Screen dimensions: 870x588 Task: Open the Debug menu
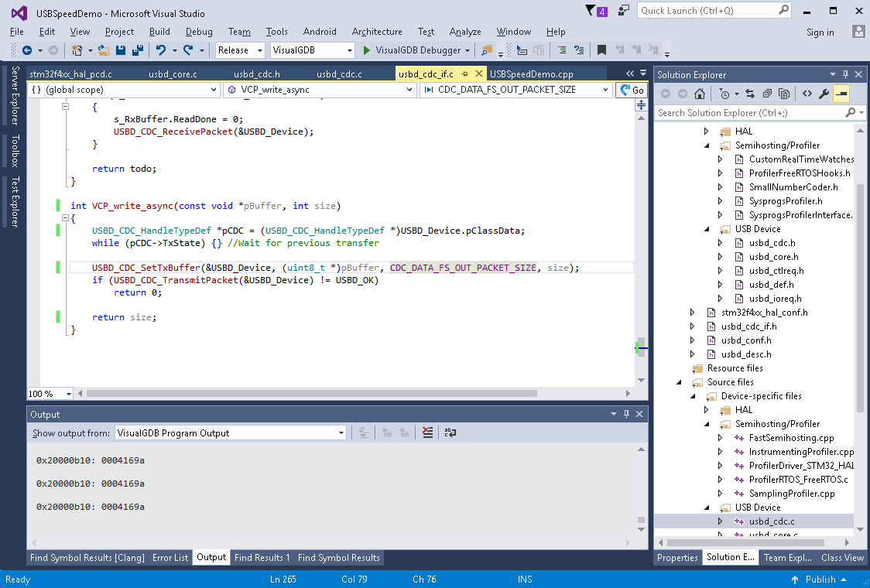point(199,32)
